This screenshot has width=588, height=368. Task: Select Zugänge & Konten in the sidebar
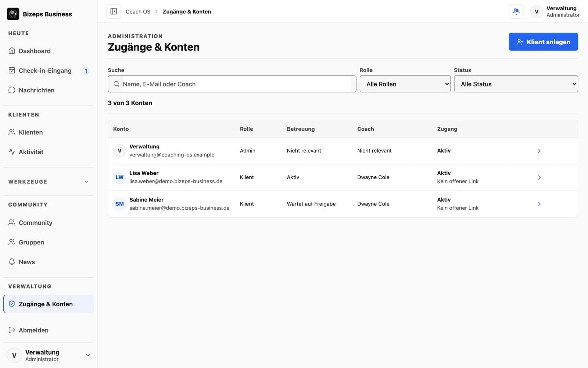pos(49,304)
